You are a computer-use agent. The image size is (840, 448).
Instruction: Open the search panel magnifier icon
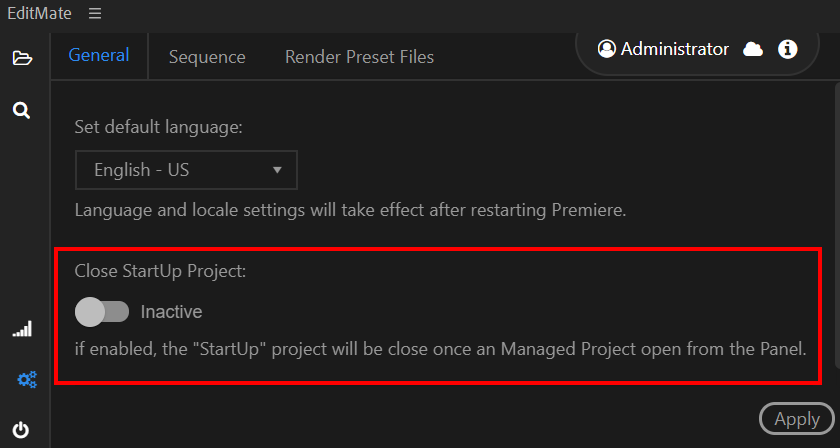pos(21,111)
